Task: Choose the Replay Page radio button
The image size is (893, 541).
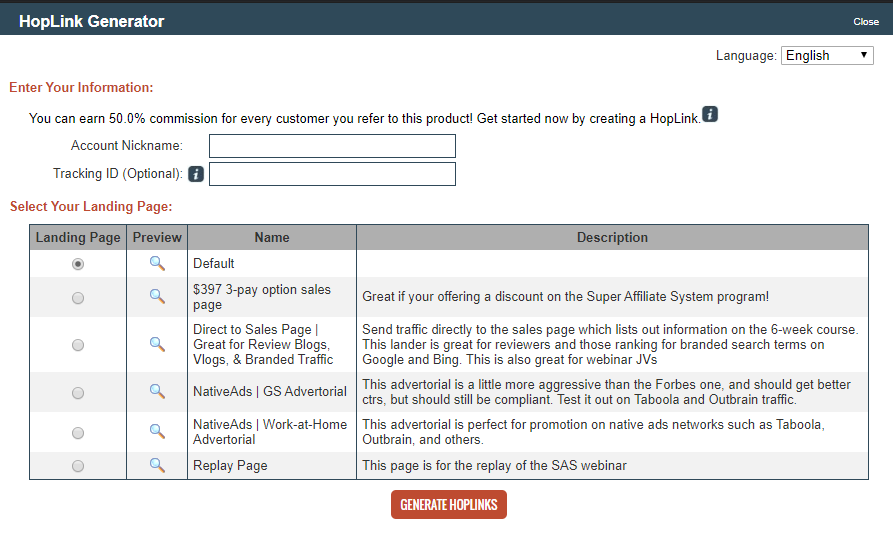Action: (78, 466)
